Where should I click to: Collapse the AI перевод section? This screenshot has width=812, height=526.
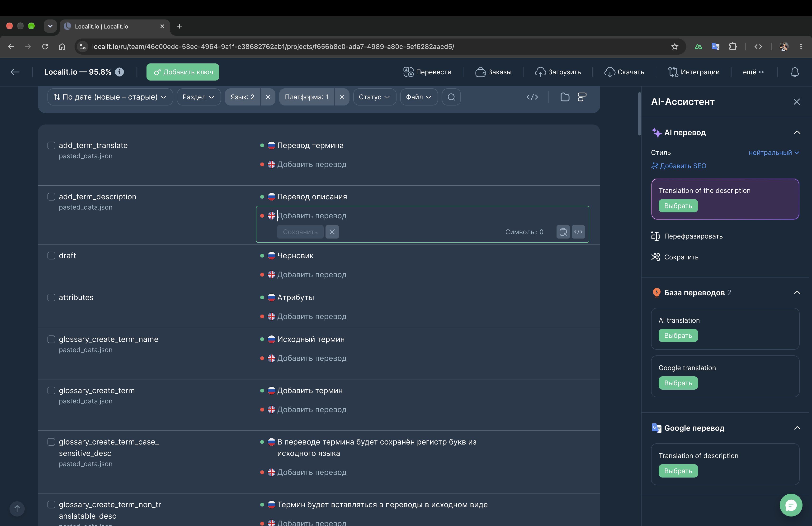coord(797,132)
